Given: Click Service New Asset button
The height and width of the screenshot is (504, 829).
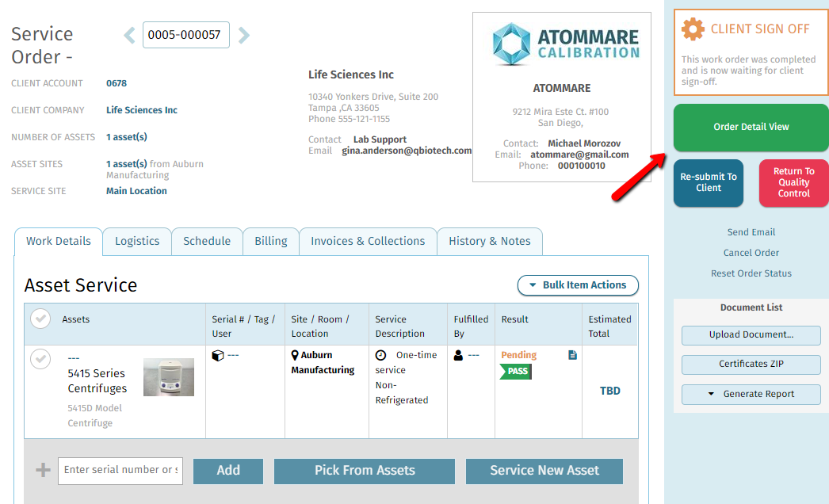Looking at the screenshot, I should click(544, 471).
